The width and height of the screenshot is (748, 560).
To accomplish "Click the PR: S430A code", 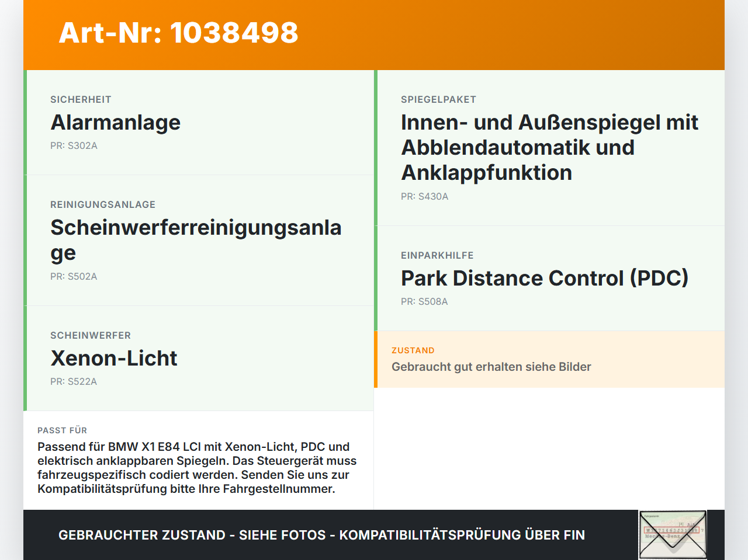I will [x=424, y=196].
